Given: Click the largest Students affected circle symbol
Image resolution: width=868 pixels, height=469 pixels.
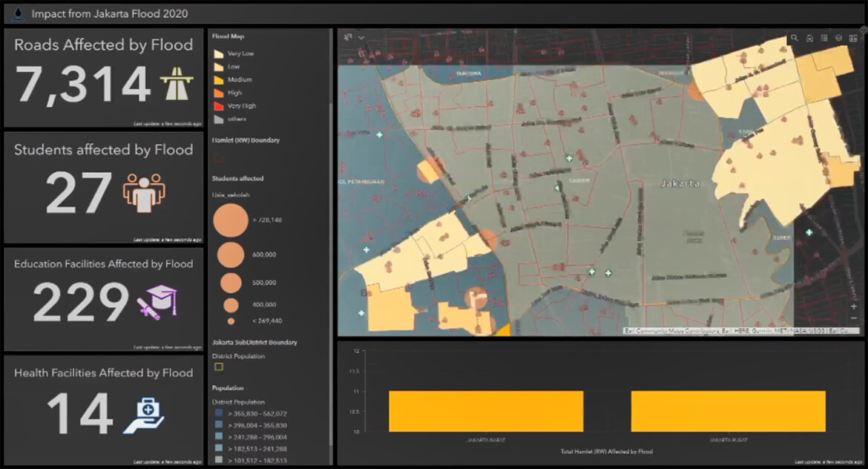Looking at the screenshot, I should pos(231,220).
